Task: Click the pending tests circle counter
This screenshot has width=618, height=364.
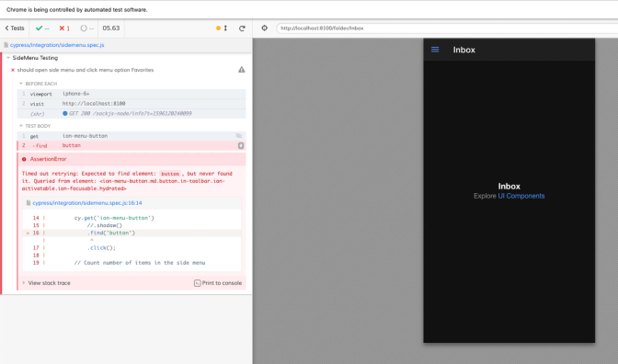Action: tap(86, 28)
